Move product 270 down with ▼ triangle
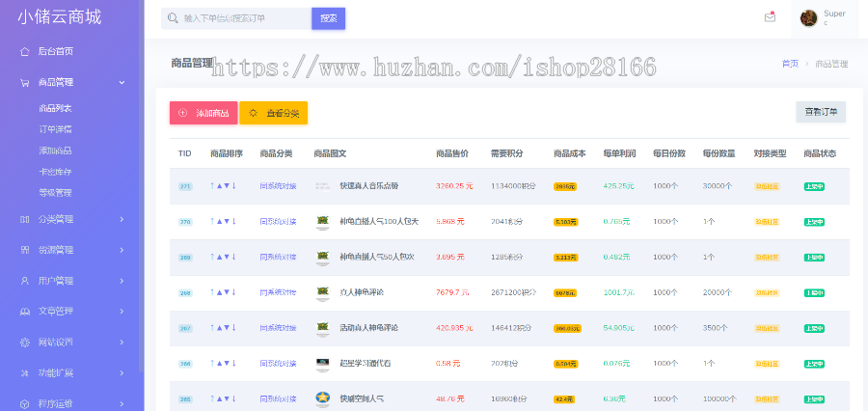Image resolution: width=868 pixels, height=411 pixels. [227, 222]
